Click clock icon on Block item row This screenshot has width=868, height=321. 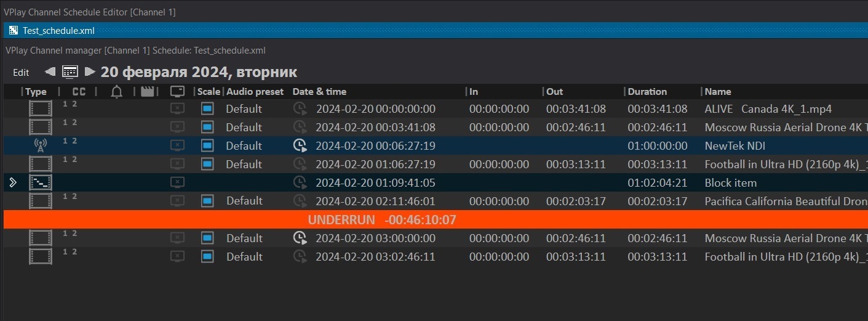pos(300,182)
